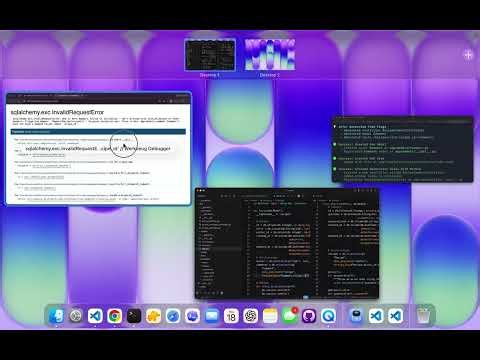Open Calendar icon showing 18
The width and height of the screenshot is (480, 360).
tap(231, 316)
